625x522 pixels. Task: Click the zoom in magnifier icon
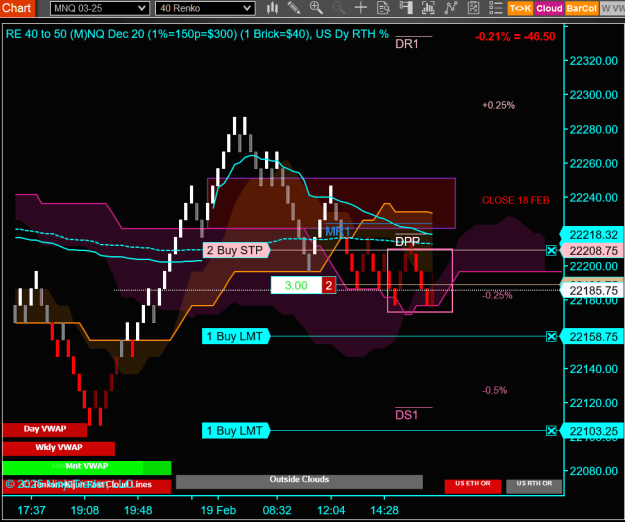[316, 8]
